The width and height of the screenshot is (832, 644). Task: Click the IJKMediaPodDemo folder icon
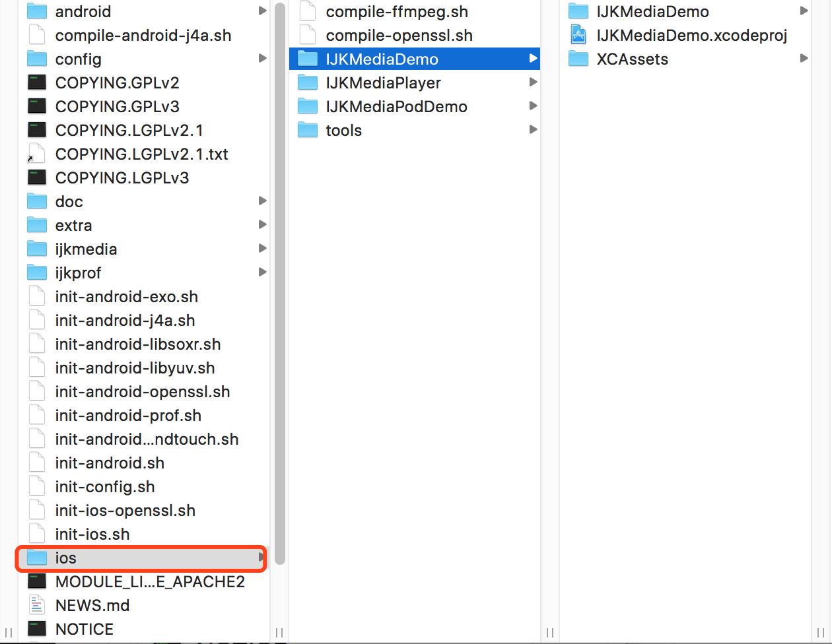pyautogui.click(x=308, y=106)
